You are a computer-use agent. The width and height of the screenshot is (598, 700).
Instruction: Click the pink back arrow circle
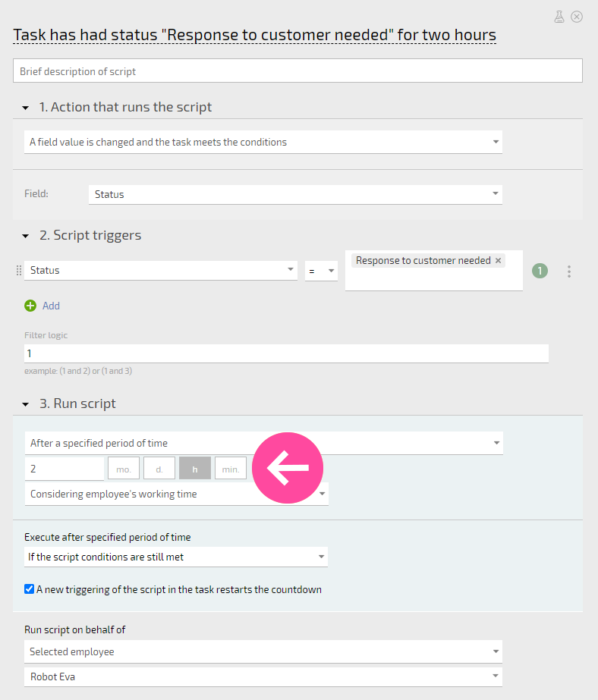288,468
